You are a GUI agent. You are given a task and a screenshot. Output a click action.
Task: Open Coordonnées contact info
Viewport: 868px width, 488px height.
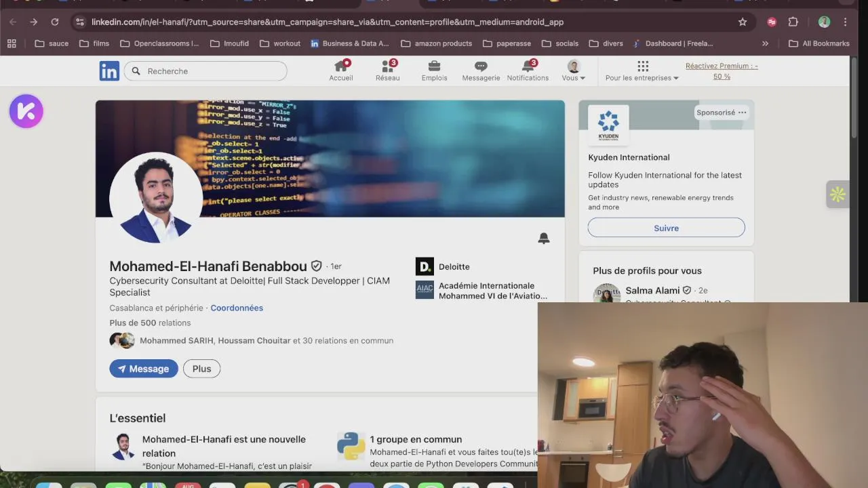pos(237,308)
